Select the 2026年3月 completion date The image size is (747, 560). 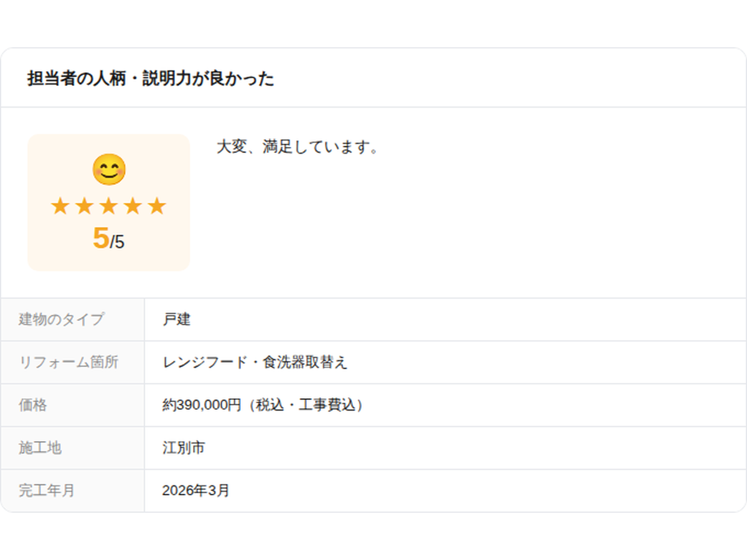195,490
